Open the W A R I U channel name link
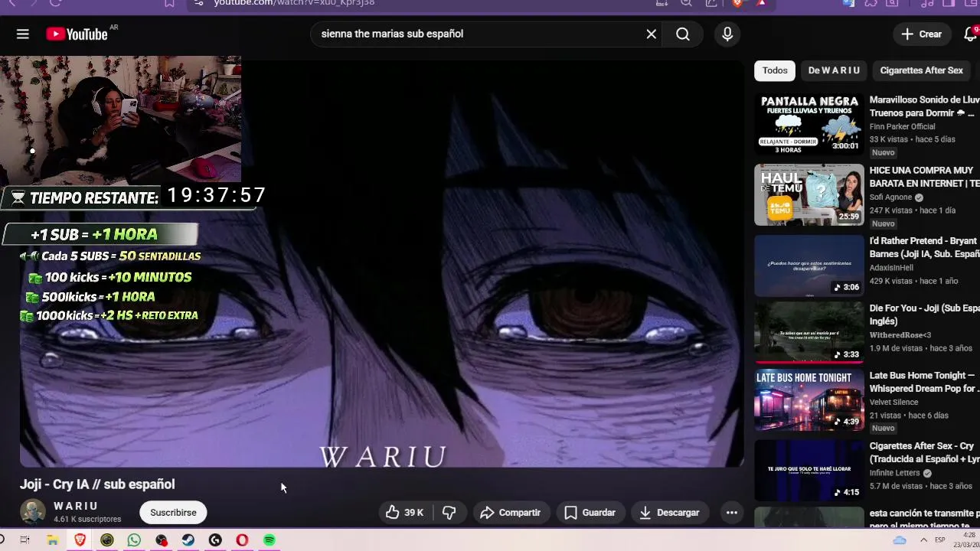980x551 pixels. (76, 506)
